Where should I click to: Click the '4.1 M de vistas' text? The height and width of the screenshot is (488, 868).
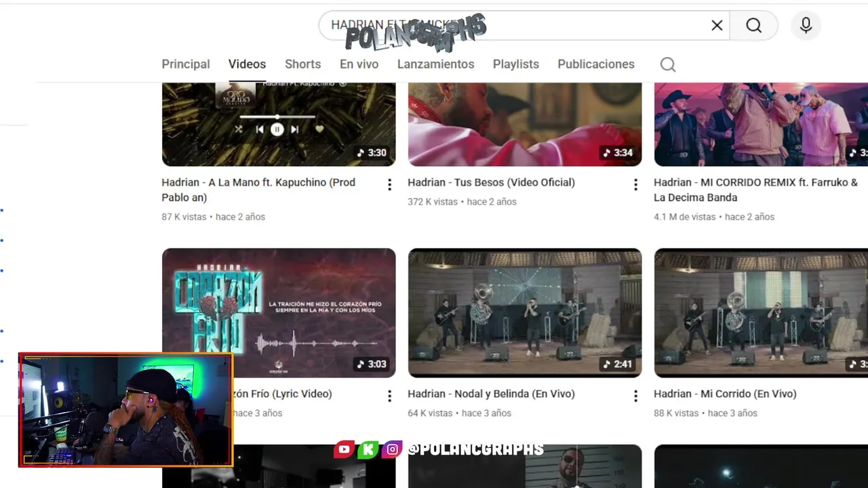684,217
